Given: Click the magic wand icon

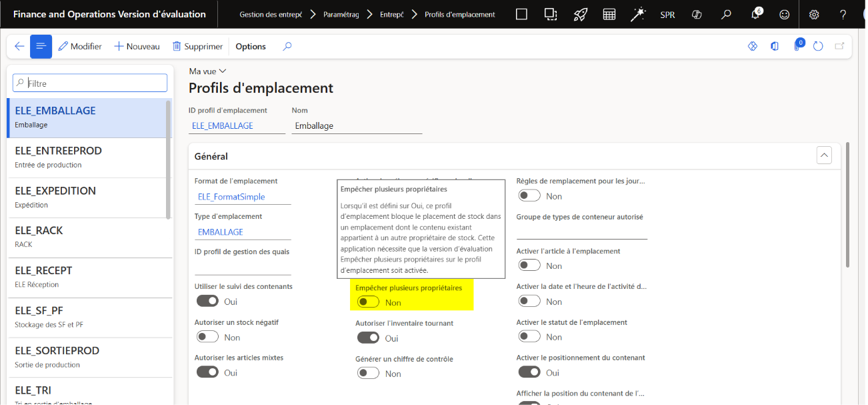Looking at the screenshot, I should point(638,15).
